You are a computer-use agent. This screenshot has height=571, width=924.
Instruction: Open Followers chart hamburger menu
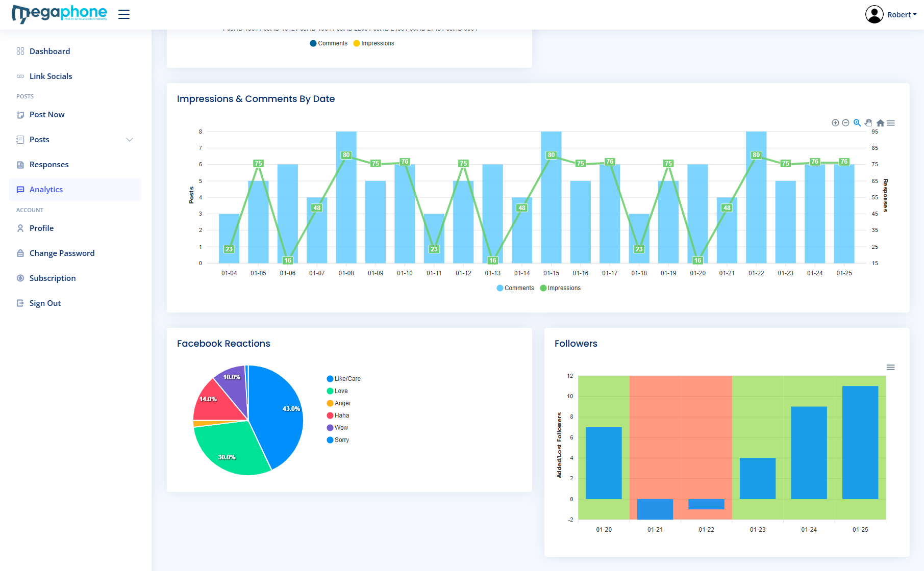pyautogui.click(x=891, y=368)
